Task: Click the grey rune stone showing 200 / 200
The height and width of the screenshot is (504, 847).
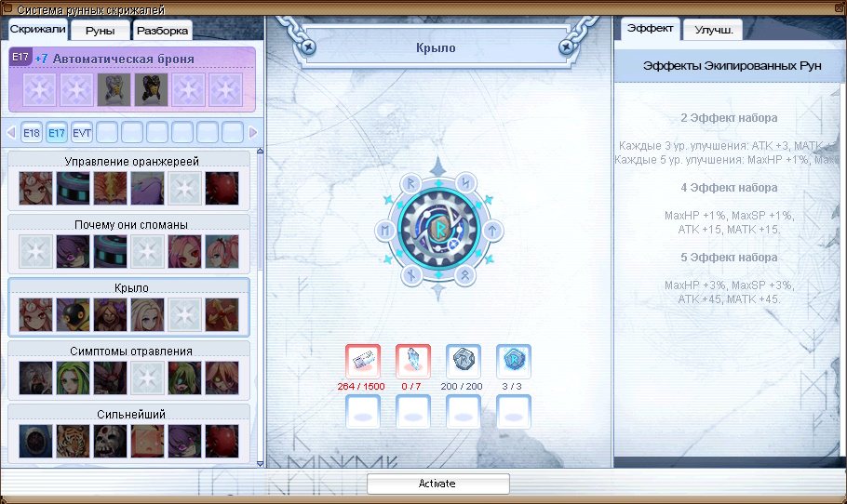Action: [x=463, y=361]
